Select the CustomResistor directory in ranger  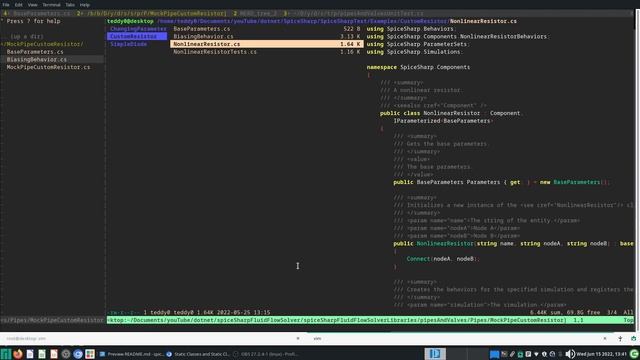pos(137,36)
